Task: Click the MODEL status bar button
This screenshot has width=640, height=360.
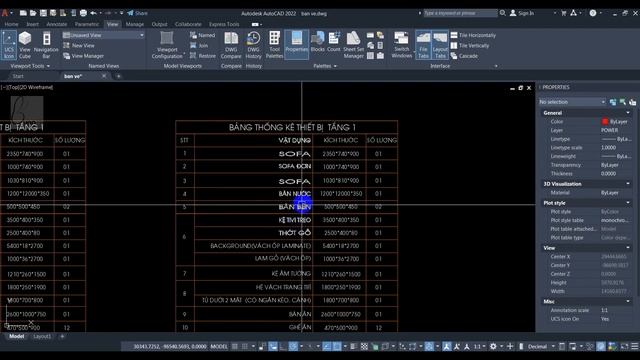Action: (219, 347)
